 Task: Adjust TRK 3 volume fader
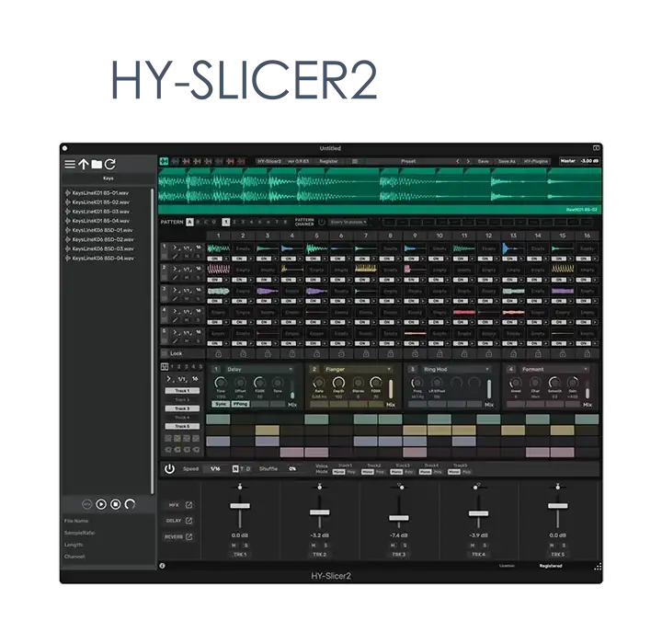[399, 518]
